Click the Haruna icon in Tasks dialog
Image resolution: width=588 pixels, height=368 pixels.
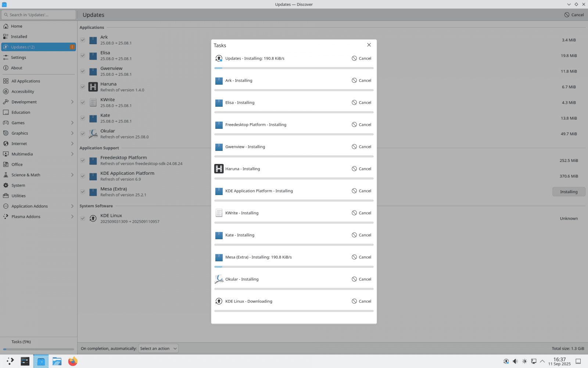point(219,169)
